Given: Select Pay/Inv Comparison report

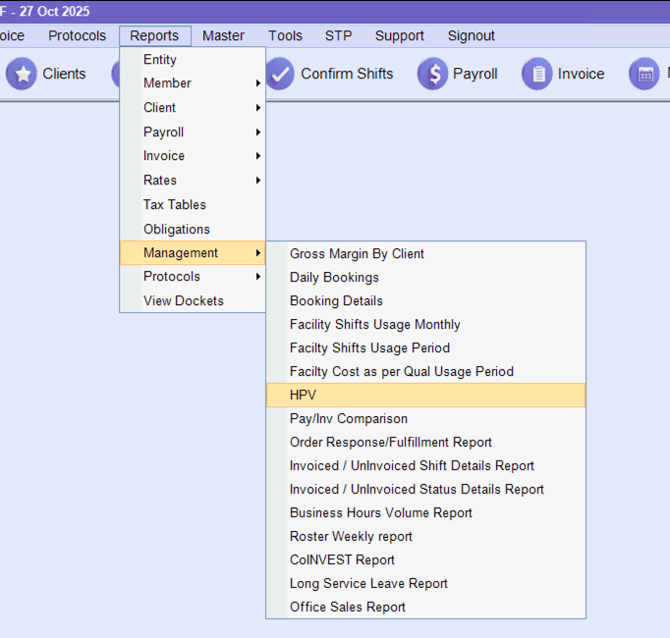Looking at the screenshot, I should tap(348, 418).
